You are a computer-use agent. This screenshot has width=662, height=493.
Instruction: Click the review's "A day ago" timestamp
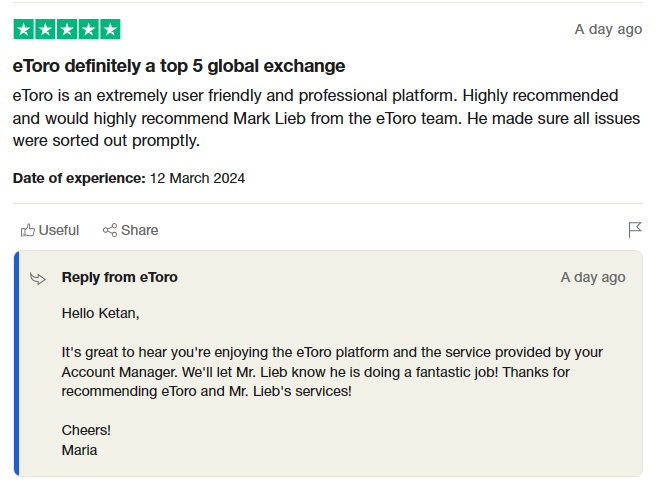(608, 29)
